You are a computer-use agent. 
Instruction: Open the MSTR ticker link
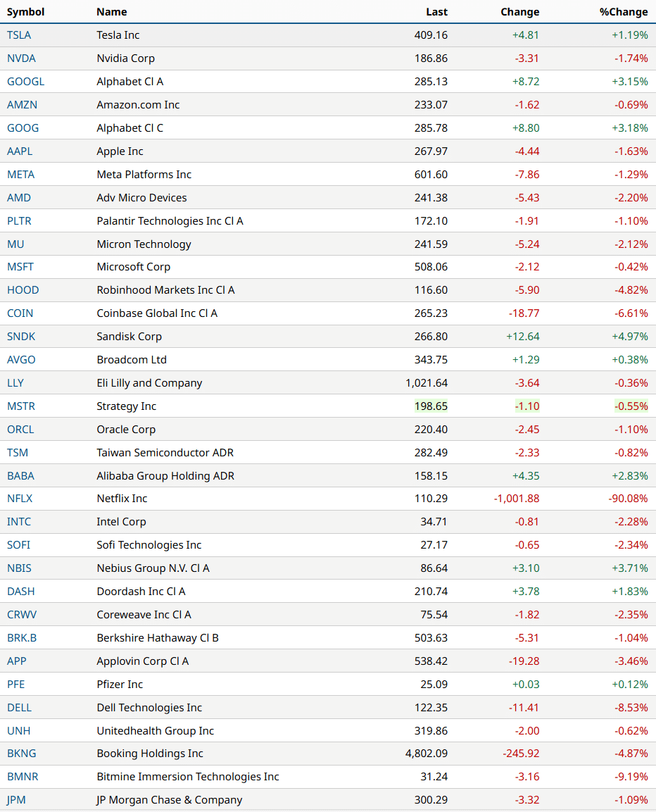tap(21, 406)
